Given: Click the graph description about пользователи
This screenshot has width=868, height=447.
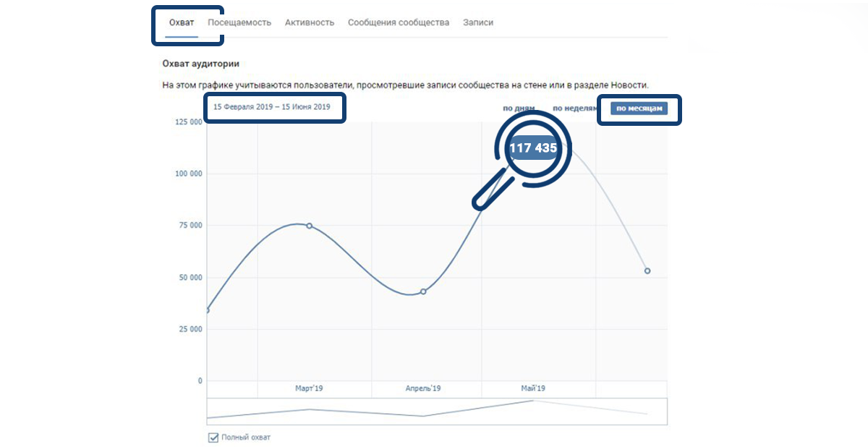Looking at the screenshot, I should [x=406, y=85].
